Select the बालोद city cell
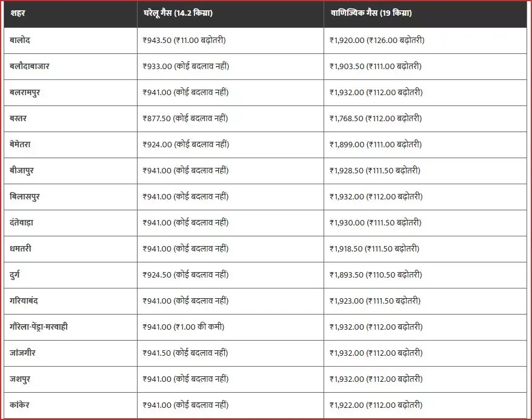 [21, 40]
